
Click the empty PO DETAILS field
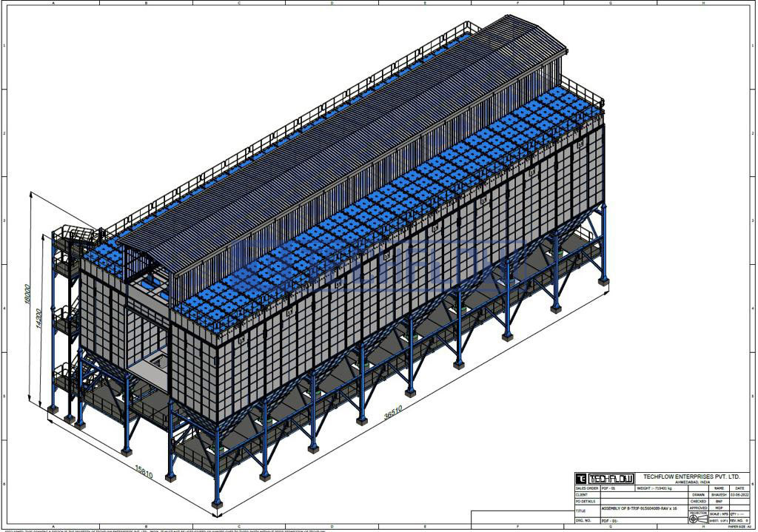click(x=644, y=502)
